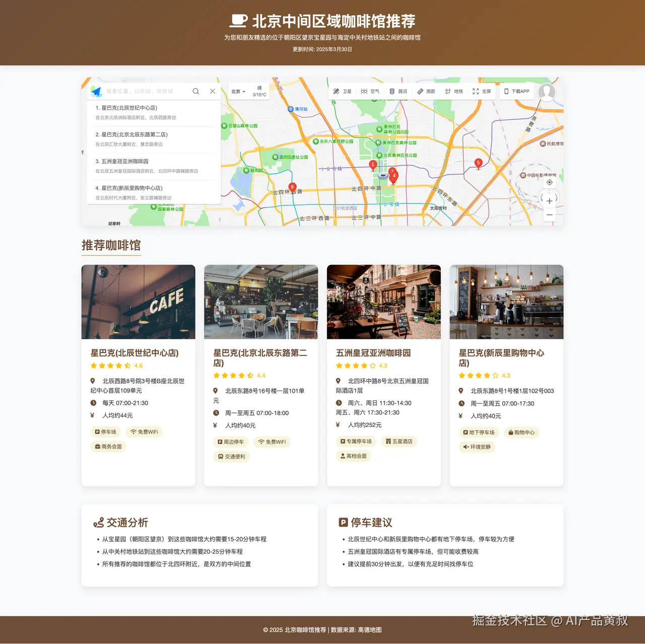
Task: Clear the map search with the X icon
Action: (213, 91)
